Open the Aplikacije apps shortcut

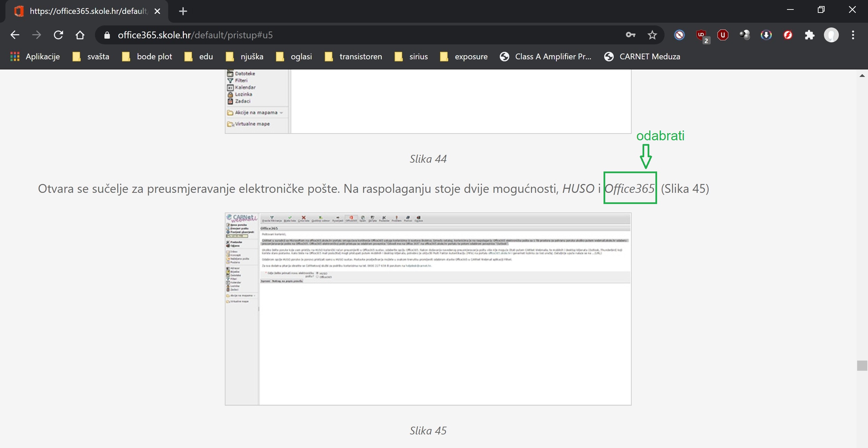pyautogui.click(x=35, y=57)
